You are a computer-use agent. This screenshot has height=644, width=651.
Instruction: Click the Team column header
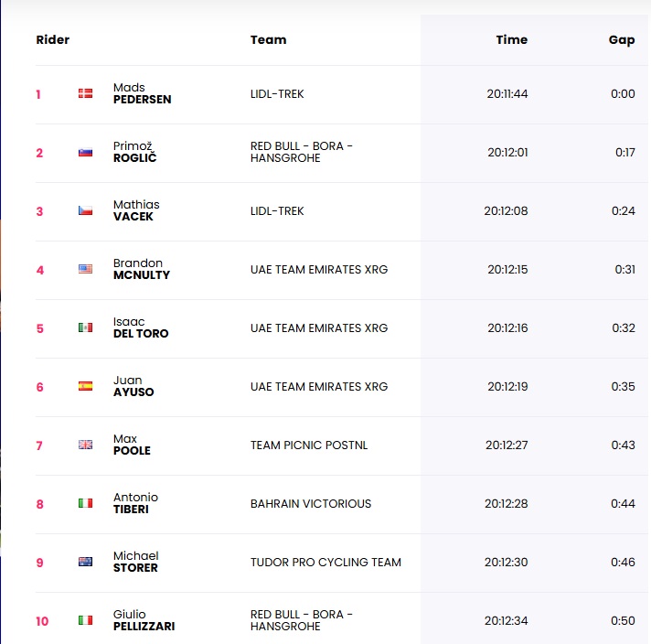tap(268, 39)
